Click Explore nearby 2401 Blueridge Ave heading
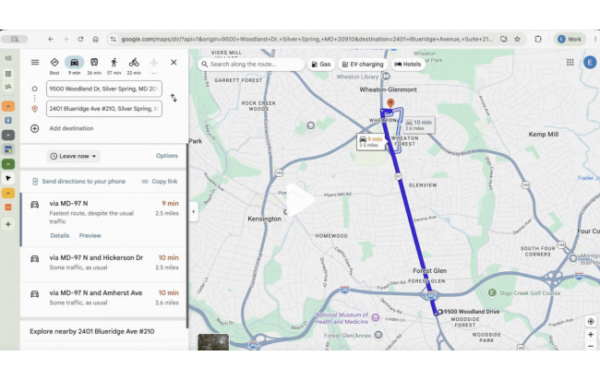 coord(92,331)
